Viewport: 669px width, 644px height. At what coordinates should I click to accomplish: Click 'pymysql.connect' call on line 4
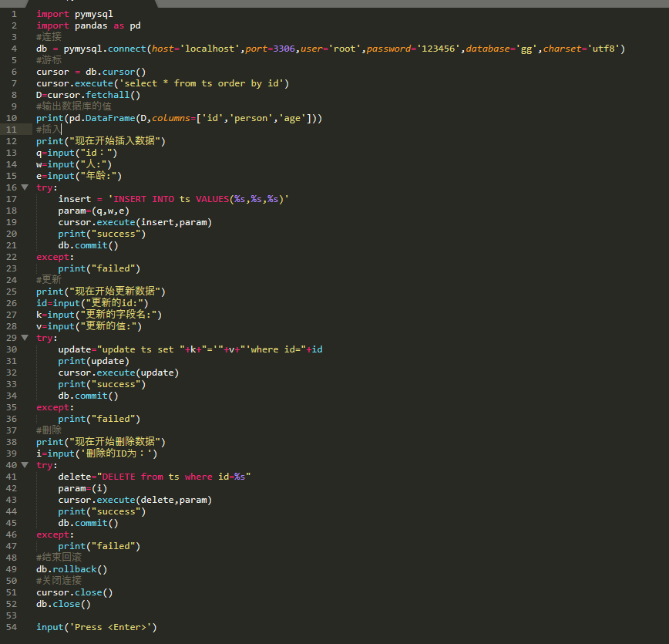click(105, 49)
